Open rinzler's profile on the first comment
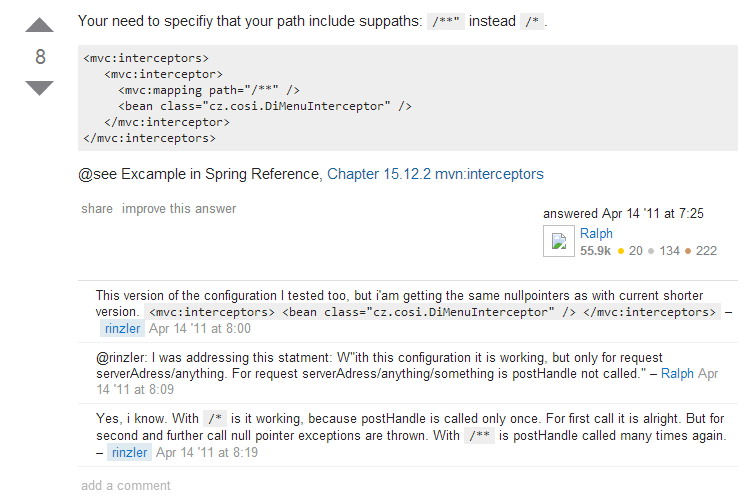751x500 pixels. point(122,329)
